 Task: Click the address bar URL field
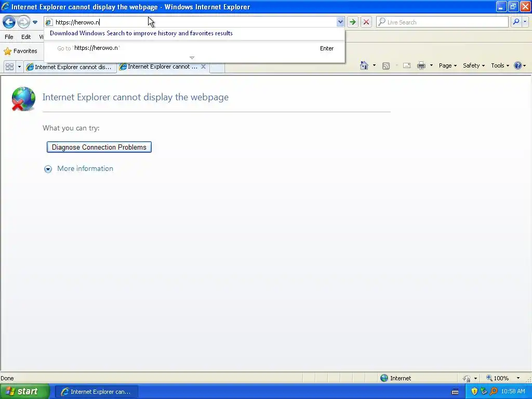[195, 22]
